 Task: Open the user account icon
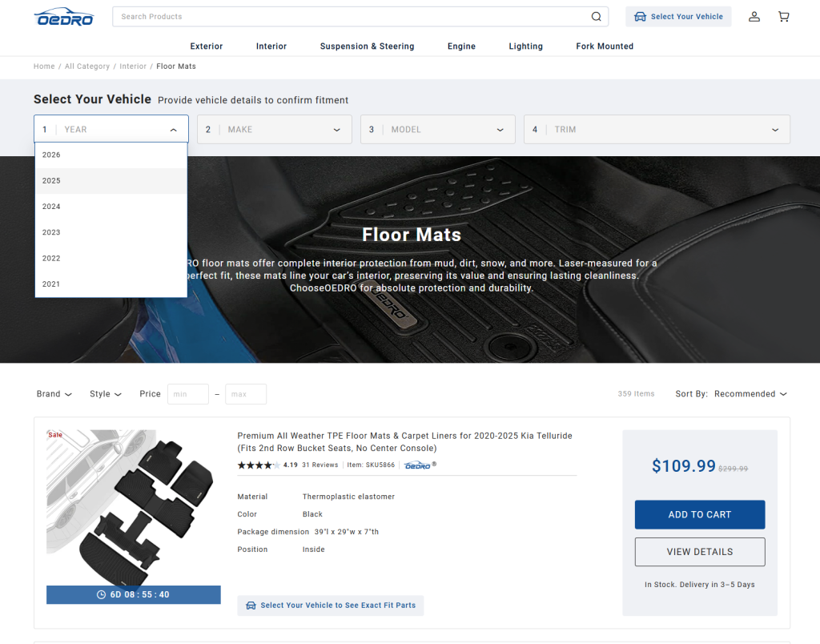click(754, 17)
